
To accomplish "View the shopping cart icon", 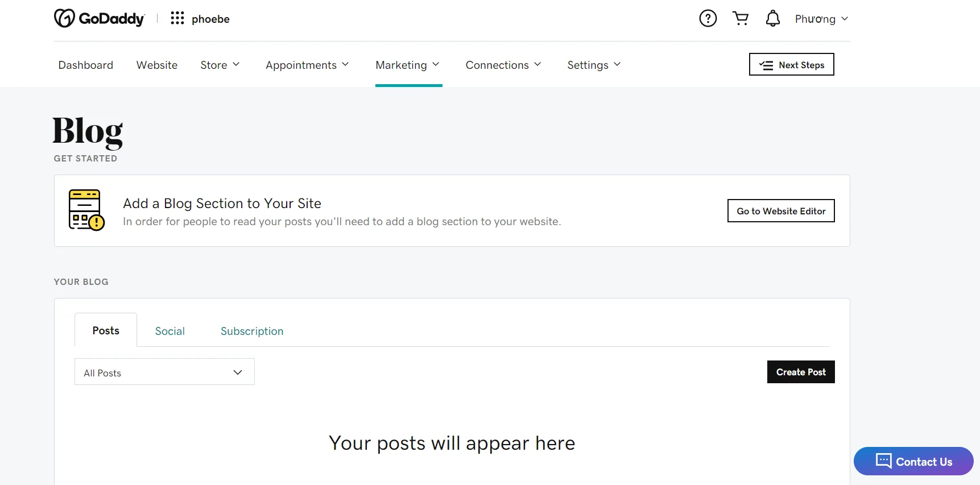I will click(x=741, y=18).
